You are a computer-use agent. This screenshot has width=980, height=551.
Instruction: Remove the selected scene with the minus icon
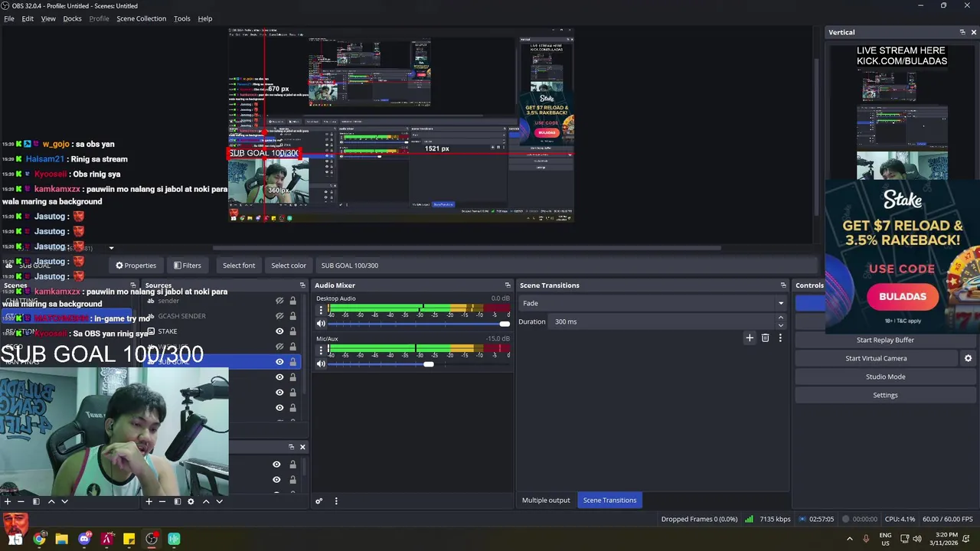point(21,501)
